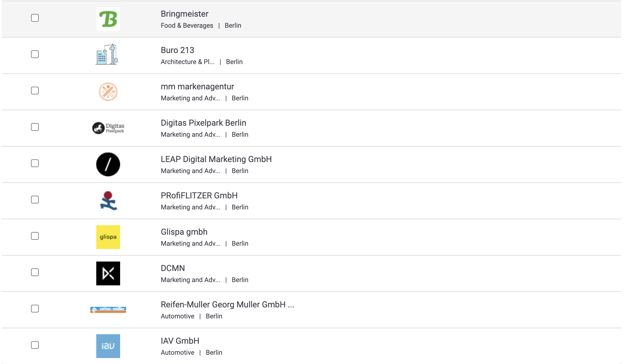The width and height of the screenshot is (625, 364).
Task: Open the Bringmeister company name link
Action: pyautogui.click(x=184, y=14)
